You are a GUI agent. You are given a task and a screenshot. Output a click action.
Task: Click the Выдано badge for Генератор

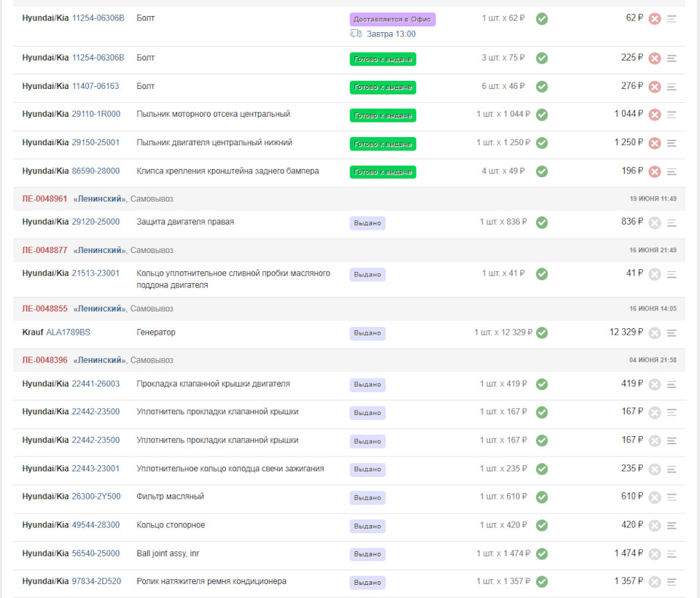[x=367, y=333]
